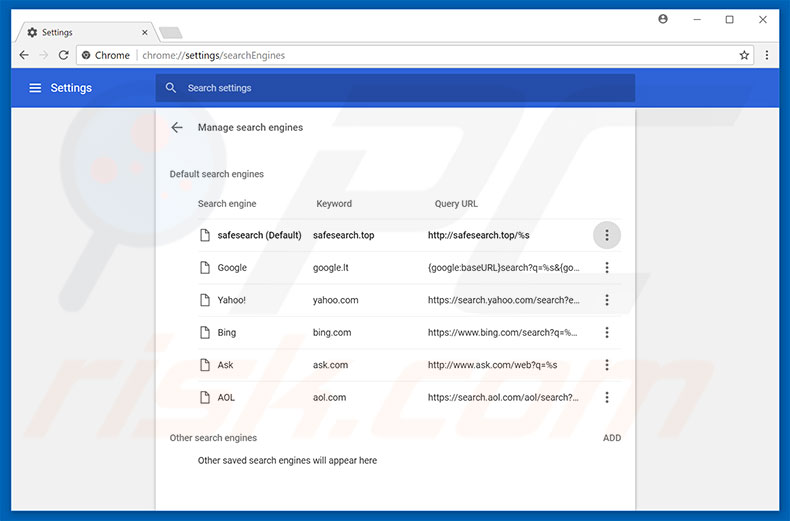Click query URL 'https://www.bing.com/search?q=%...'
Image resolution: width=790 pixels, height=521 pixels.
pos(503,333)
